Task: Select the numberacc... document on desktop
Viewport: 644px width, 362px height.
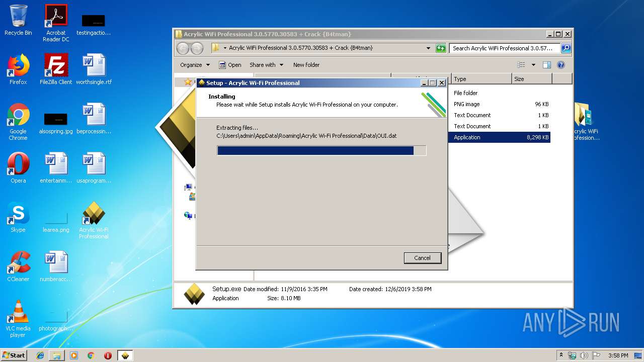Action: tap(56, 266)
